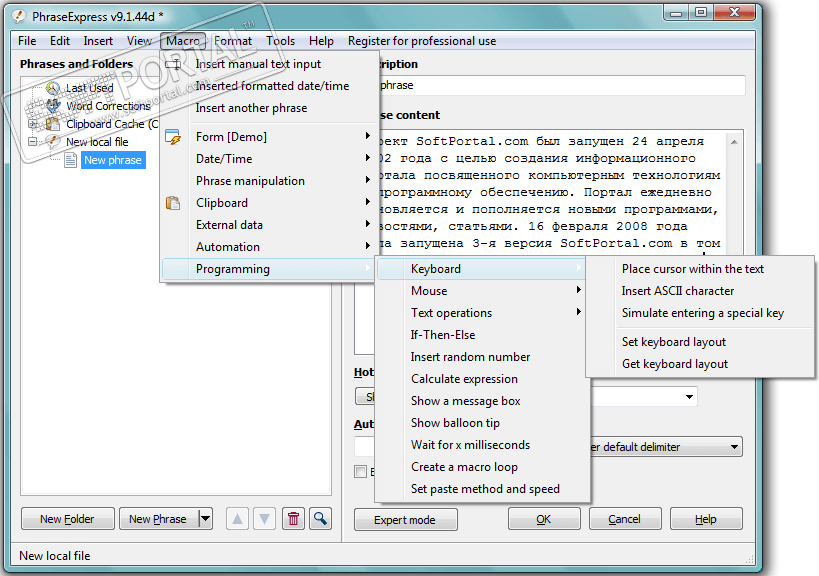819x576 pixels.
Task: Choose Wait for x milliseconds
Action: [482, 445]
